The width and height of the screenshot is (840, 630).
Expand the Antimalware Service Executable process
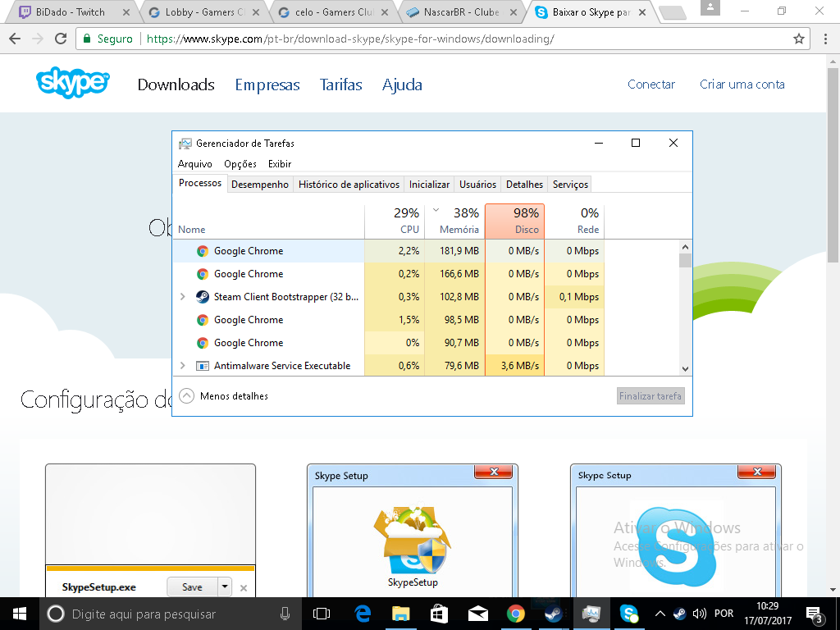[x=183, y=366]
